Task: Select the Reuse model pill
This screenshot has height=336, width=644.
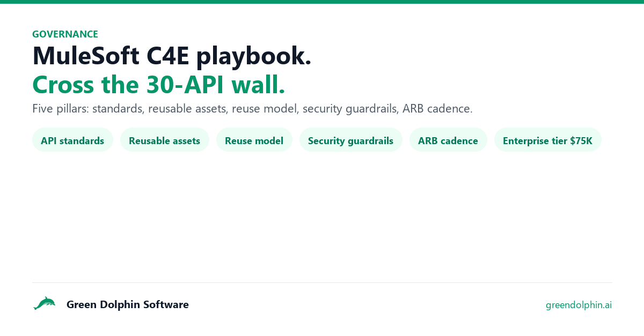Action: click(254, 140)
